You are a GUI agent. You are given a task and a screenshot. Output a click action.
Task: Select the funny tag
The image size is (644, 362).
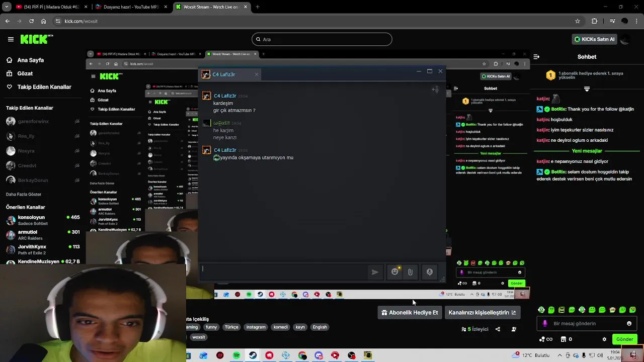(x=211, y=327)
